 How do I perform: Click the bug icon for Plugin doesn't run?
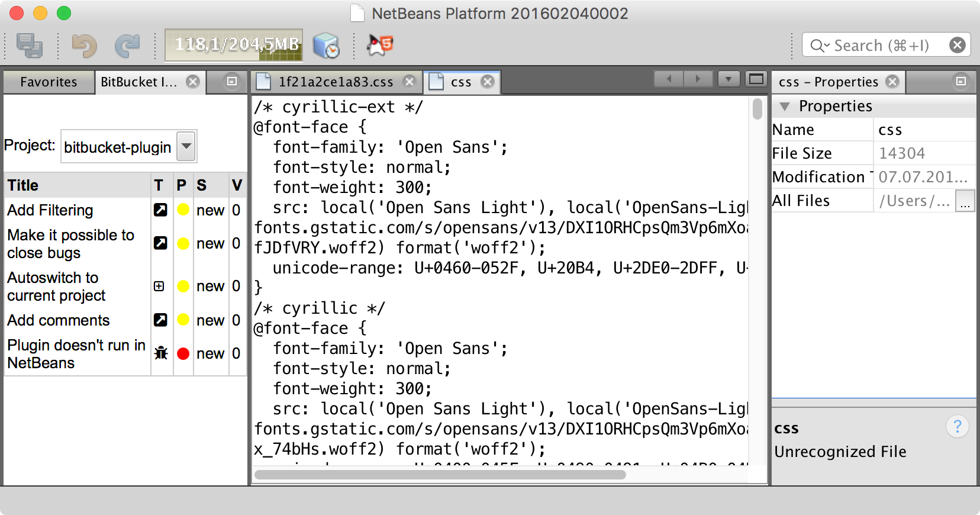(x=161, y=353)
